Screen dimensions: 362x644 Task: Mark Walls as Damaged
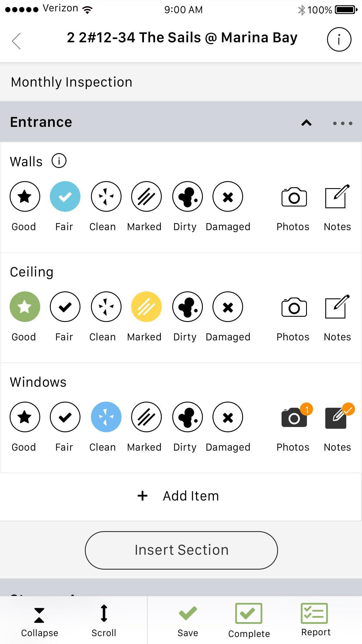[228, 197]
